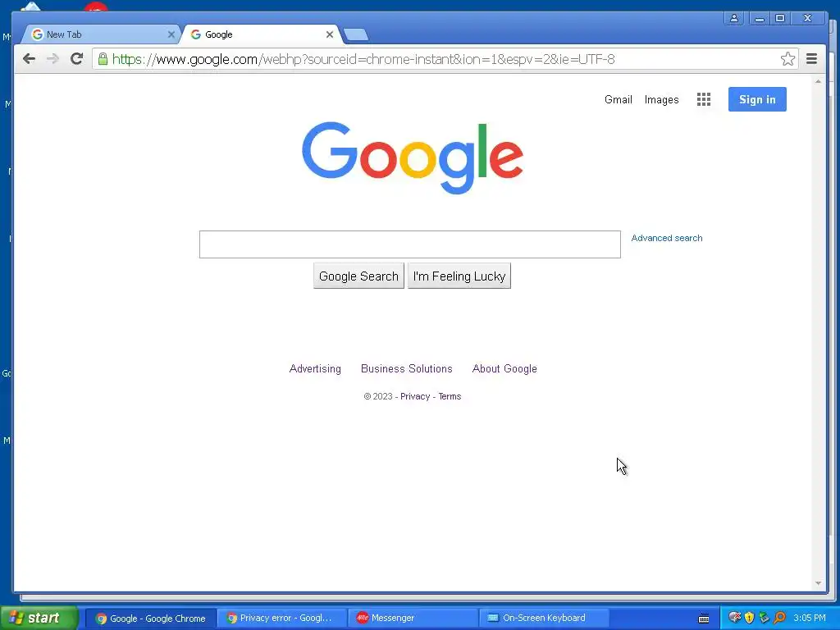Viewport: 840px width, 630px height.
Task: Switch to the Privacy error Chrome taskbar window
Action: coord(282,619)
